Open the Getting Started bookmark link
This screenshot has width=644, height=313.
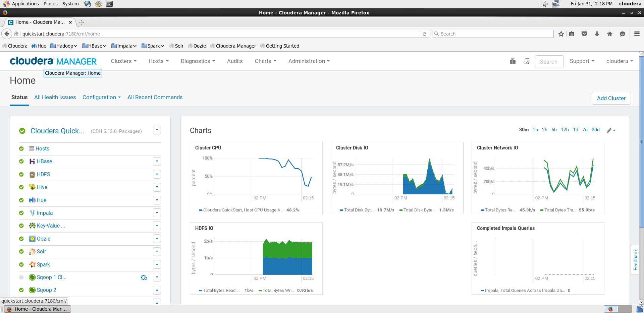(283, 46)
